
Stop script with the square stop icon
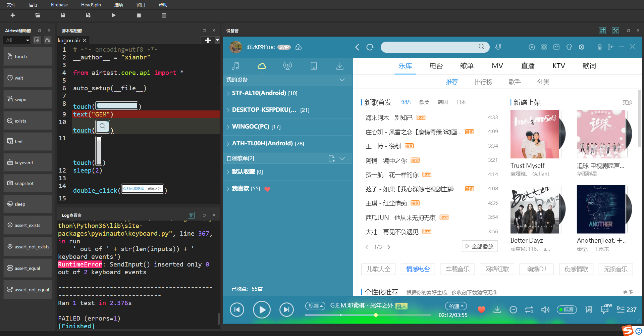[139, 15]
